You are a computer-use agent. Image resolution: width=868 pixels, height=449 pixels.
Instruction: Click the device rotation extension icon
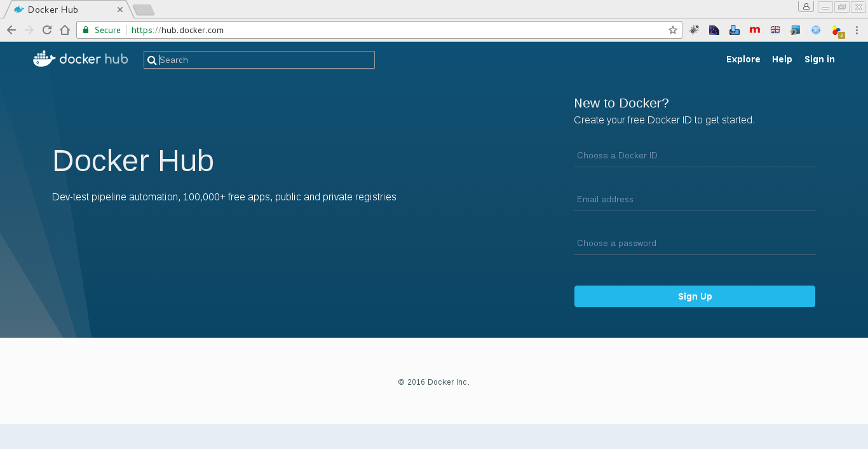pos(734,29)
